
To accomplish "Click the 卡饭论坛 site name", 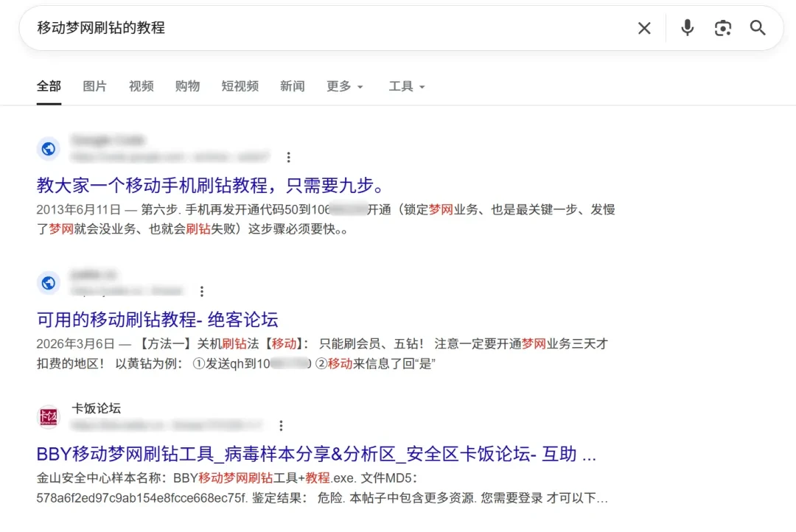I will 97,408.
